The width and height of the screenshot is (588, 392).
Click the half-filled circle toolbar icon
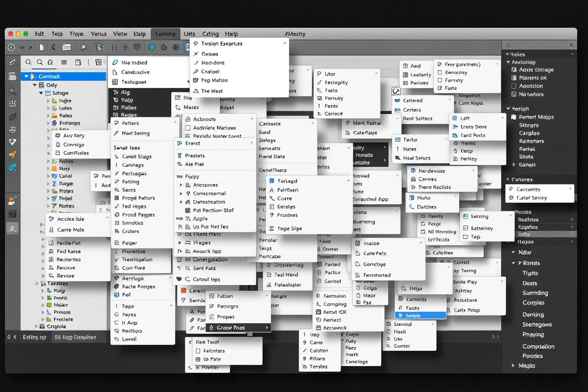pos(164,47)
